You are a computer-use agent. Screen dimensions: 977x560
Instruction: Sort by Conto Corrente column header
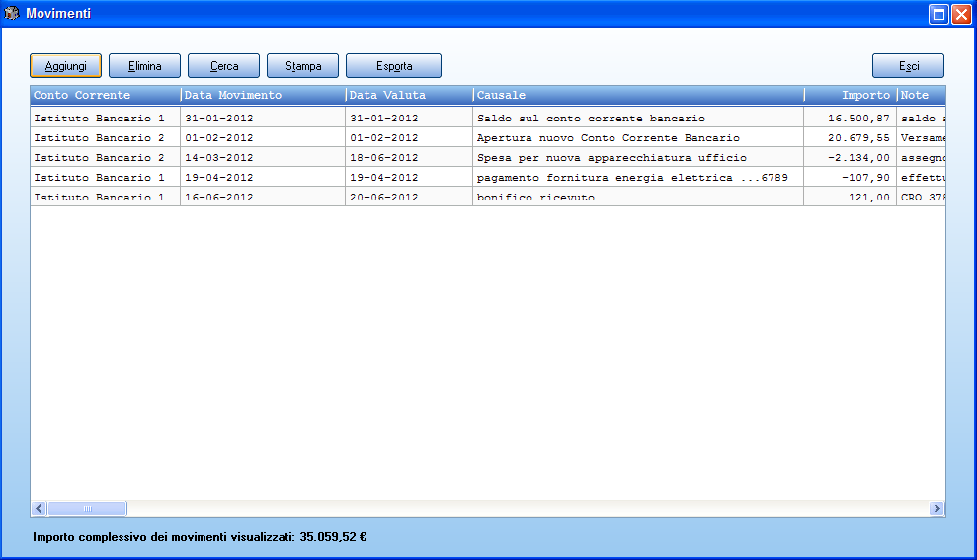click(106, 95)
